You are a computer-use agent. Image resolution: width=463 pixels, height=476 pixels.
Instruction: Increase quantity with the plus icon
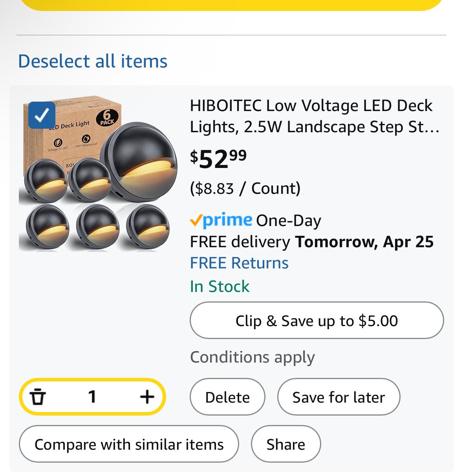point(147,396)
